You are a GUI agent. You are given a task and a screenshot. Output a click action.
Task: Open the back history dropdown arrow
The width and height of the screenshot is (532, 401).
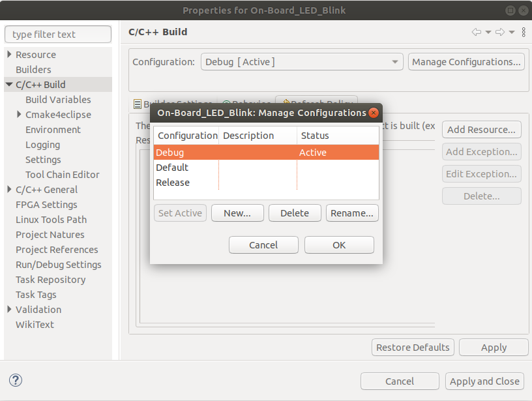point(488,32)
